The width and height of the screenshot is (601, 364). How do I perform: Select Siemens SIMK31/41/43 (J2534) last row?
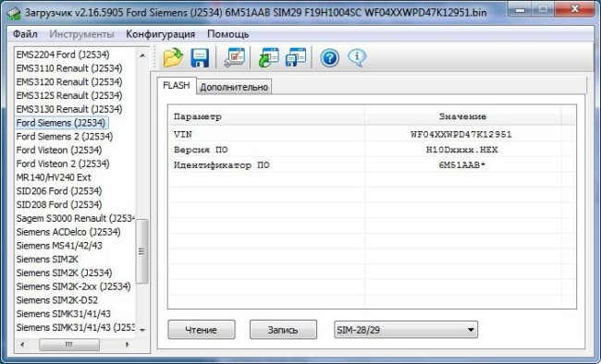click(76, 327)
